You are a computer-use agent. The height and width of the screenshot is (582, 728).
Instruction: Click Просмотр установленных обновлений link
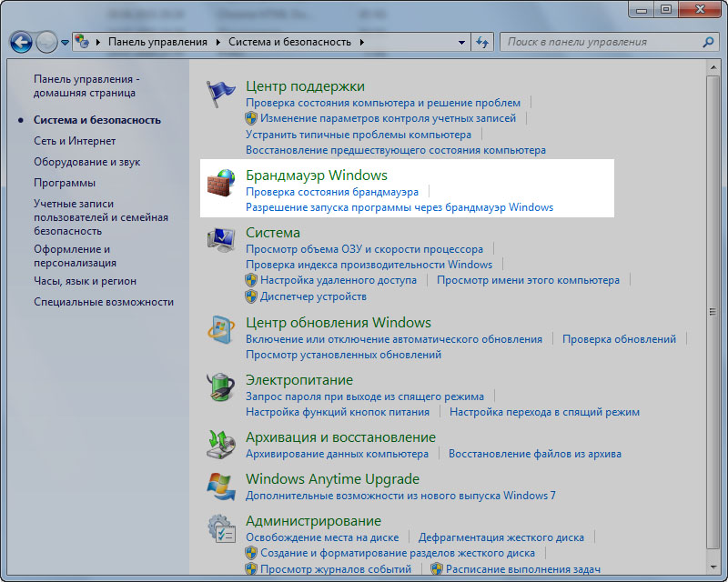pos(343,355)
